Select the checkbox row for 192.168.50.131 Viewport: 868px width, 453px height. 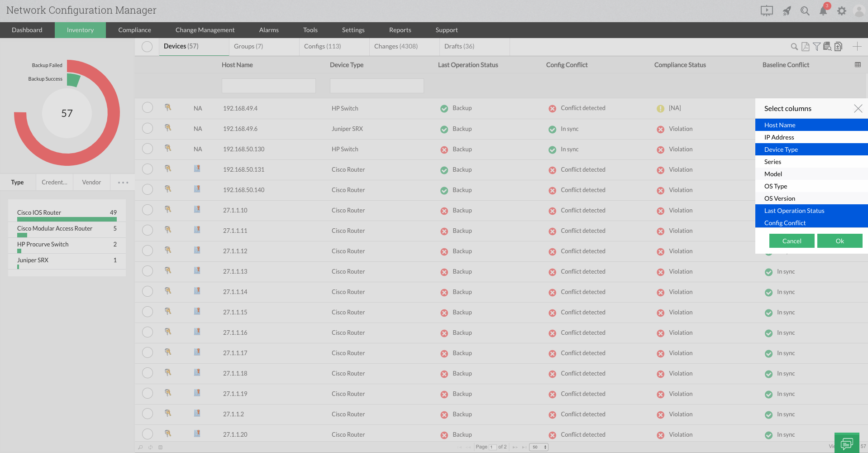[147, 169]
